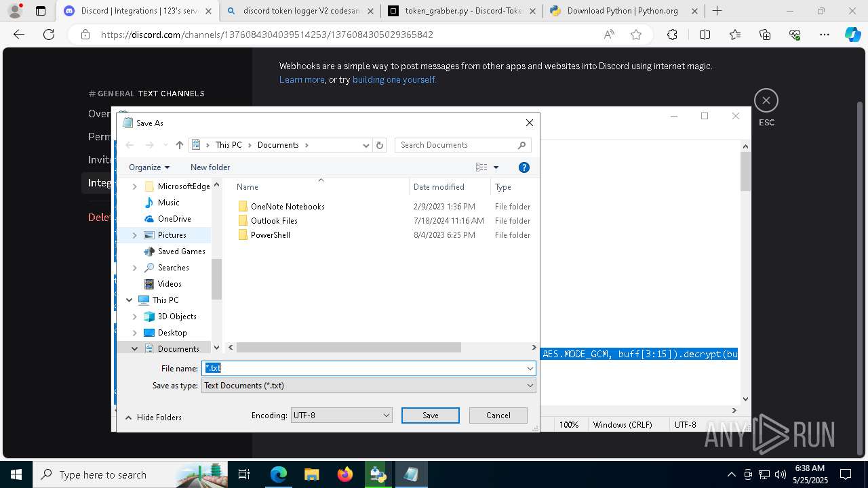This screenshot has width=868, height=488.
Task: Select Pictures in navigation tree
Action: pyautogui.click(x=172, y=235)
